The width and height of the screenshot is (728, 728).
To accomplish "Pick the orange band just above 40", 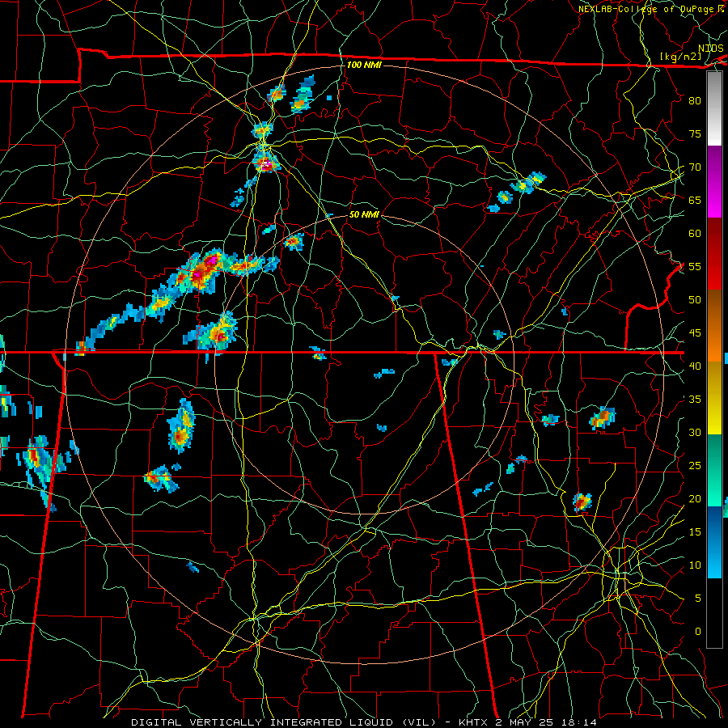I will point(714,344).
